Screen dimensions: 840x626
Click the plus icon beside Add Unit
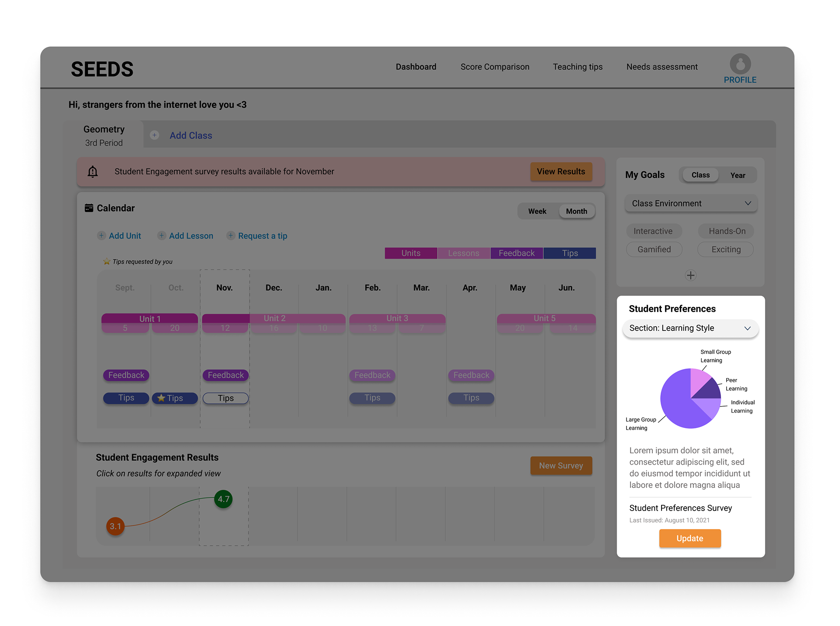click(x=101, y=236)
